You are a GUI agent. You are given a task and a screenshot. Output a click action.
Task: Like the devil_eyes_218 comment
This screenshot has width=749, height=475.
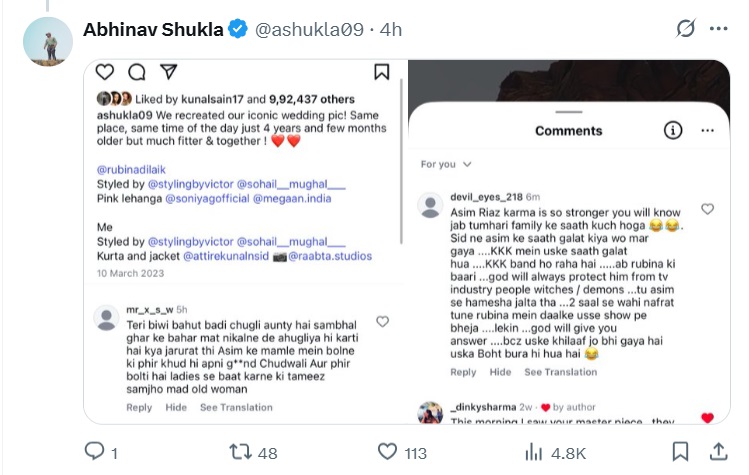707,209
